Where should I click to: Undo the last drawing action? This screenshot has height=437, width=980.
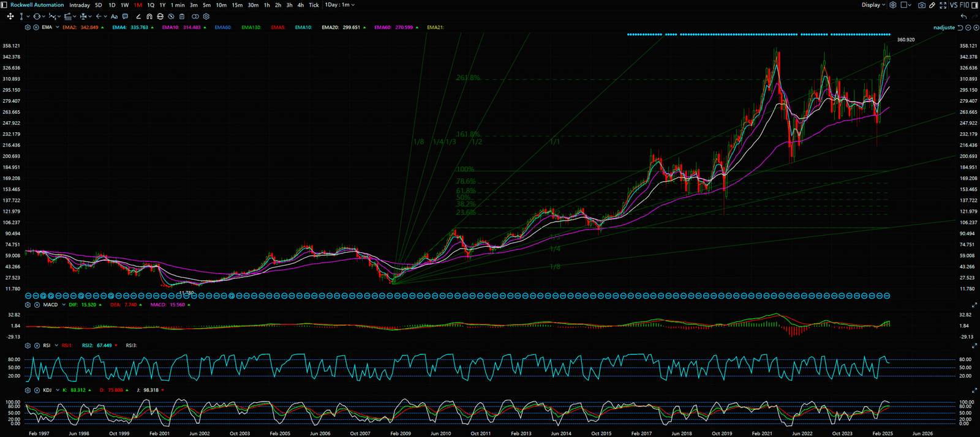[x=963, y=17]
